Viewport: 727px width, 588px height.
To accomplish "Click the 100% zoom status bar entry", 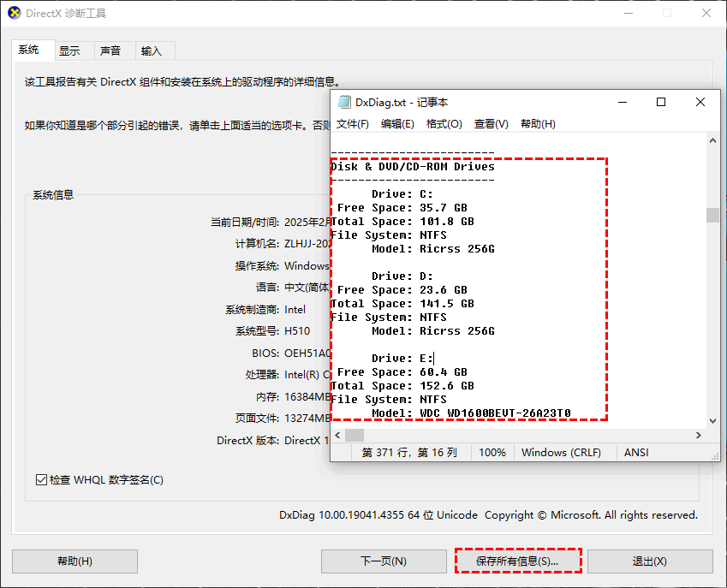I will coord(492,452).
